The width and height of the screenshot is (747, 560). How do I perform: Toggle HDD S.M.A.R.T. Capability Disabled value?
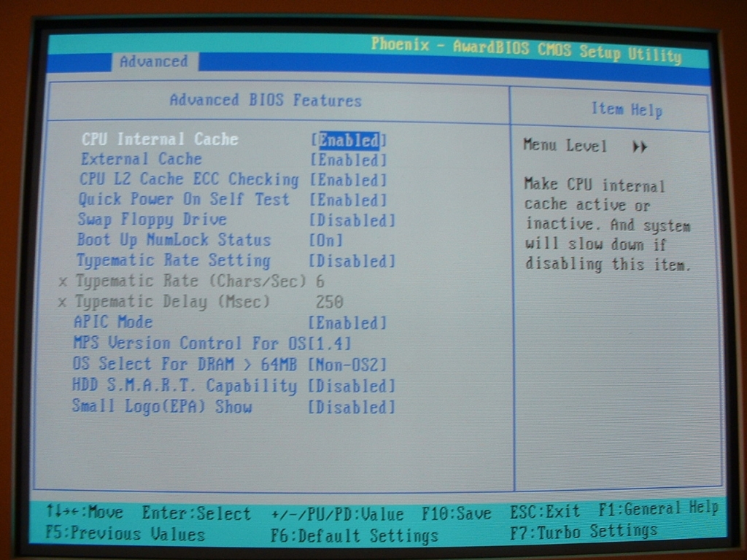(352, 386)
